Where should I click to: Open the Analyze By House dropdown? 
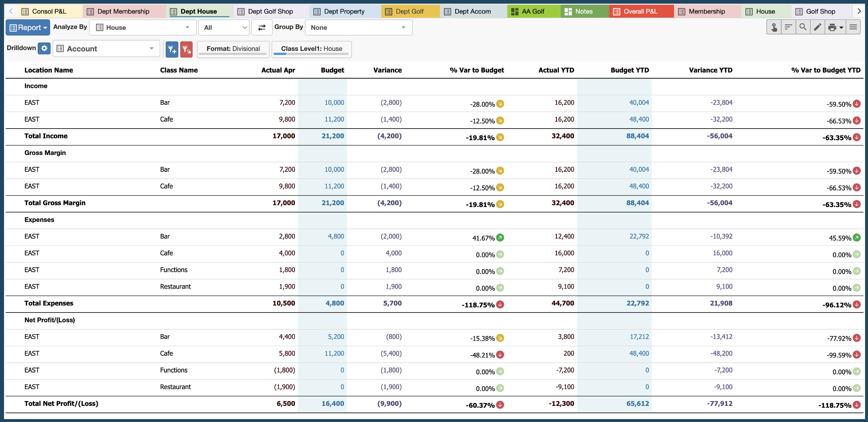(x=143, y=27)
